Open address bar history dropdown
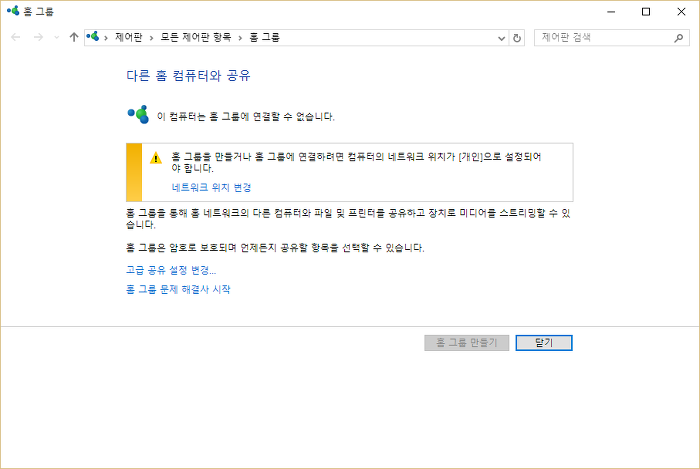The height and width of the screenshot is (469, 700). (501, 38)
